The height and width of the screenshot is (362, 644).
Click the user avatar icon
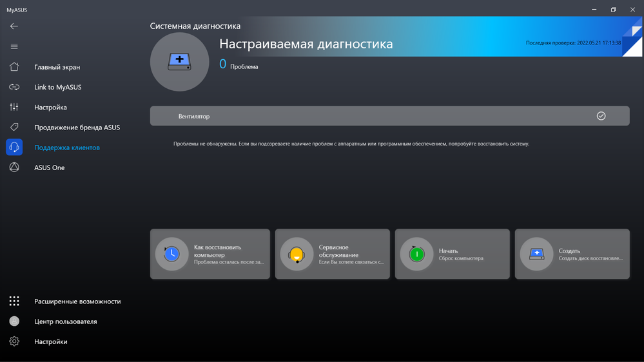point(14,321)
